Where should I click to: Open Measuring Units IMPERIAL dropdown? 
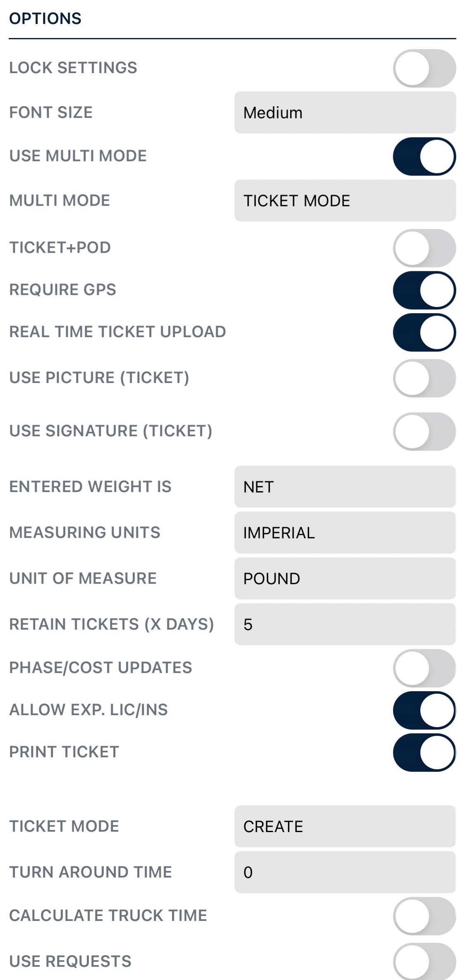[345, 533]
